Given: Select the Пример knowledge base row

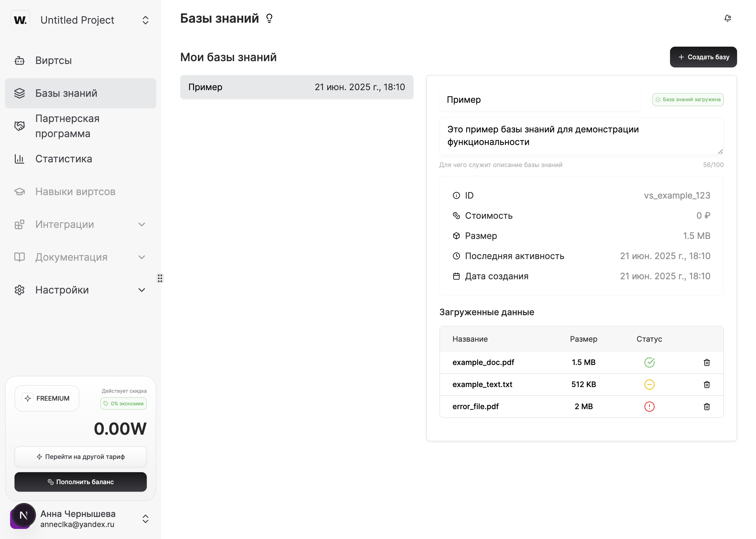Looking at the screenshot, I should click(297, 87).
